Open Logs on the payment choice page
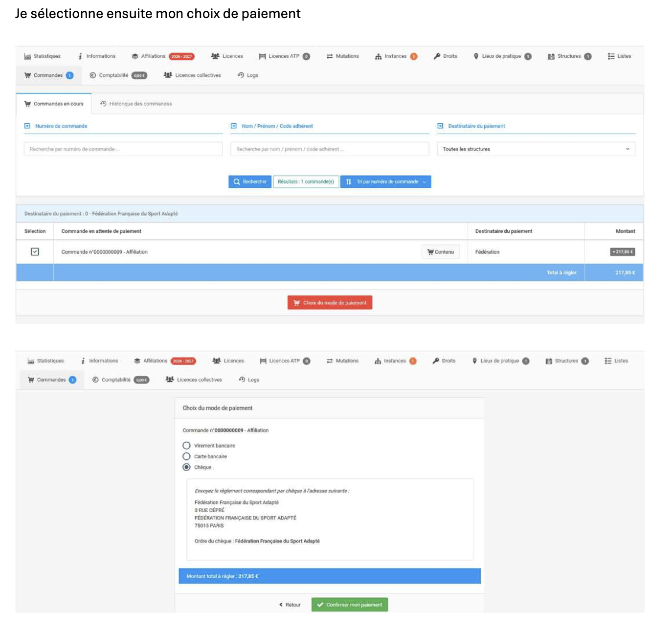 (248, 380)
